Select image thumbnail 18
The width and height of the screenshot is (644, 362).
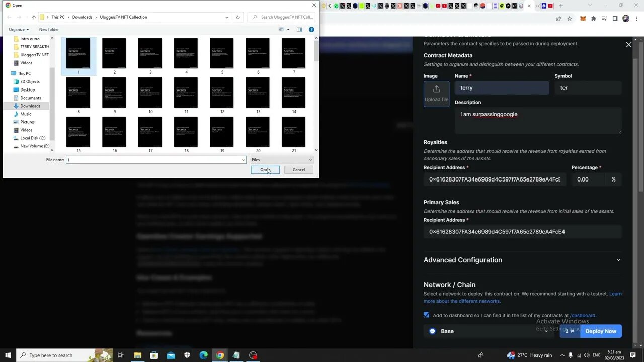pos(186,134)
